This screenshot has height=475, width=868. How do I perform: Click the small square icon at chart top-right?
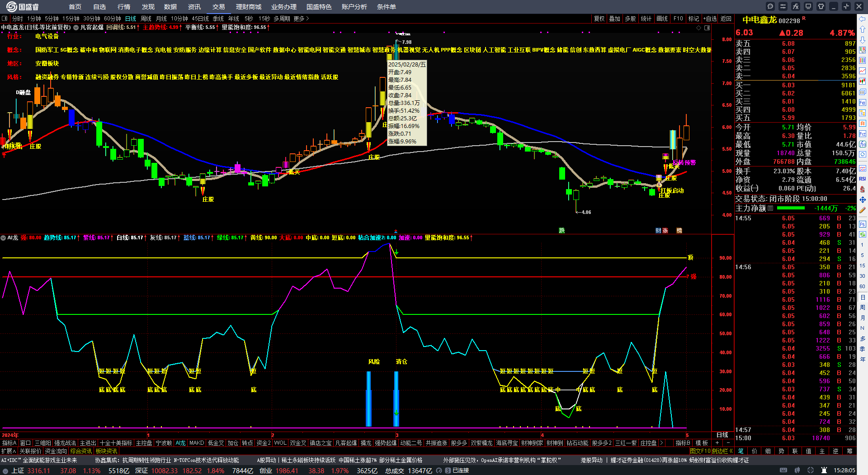(707, 28)
